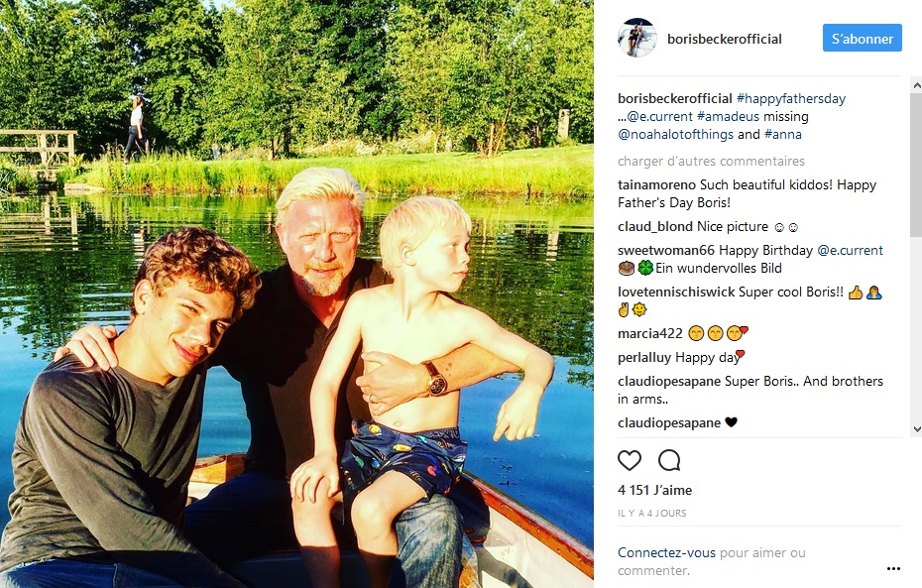
Task: Open the @noahalotofthings profile mention
Action: [675, 135]
